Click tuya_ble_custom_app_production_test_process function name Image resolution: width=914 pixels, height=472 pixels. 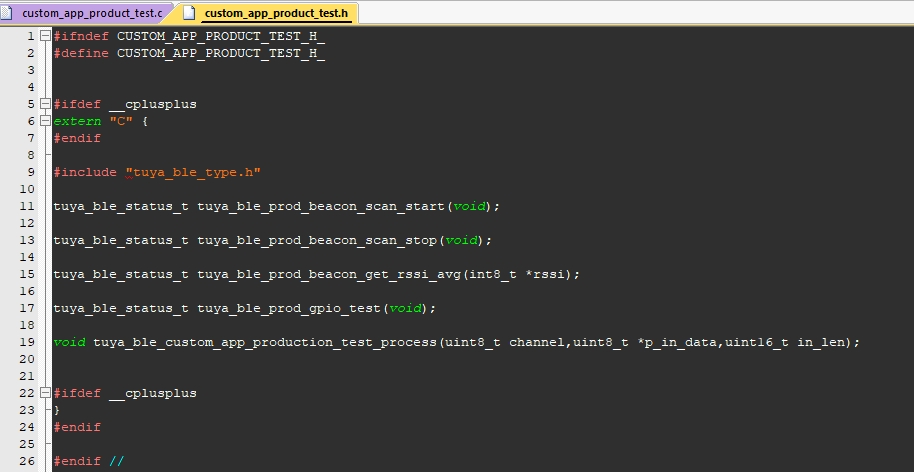click(x=264, y=342)
